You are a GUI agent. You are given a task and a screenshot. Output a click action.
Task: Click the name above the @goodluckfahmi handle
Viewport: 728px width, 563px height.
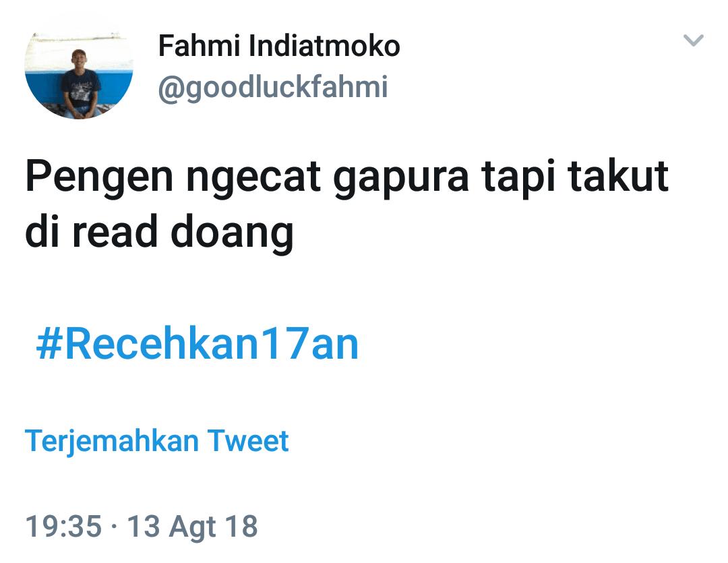pyautogui.click(x=278, y=46)
